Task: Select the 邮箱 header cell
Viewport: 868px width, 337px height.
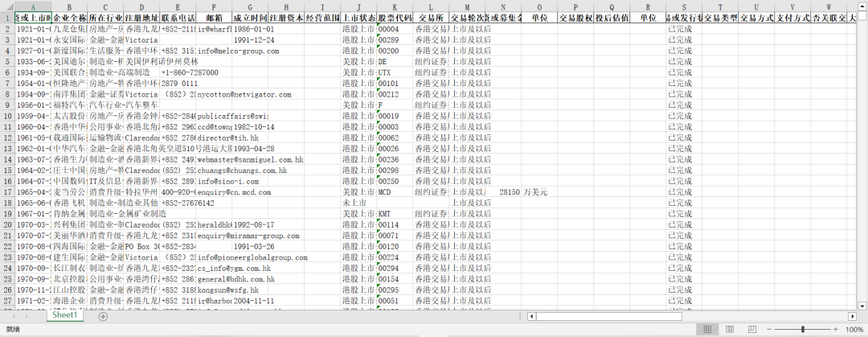Action: click(214, 18)
